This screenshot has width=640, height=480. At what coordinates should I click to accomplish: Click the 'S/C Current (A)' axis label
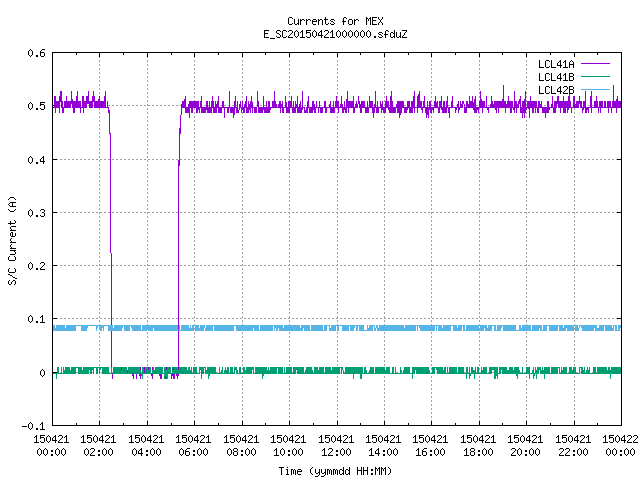(13, 241)
